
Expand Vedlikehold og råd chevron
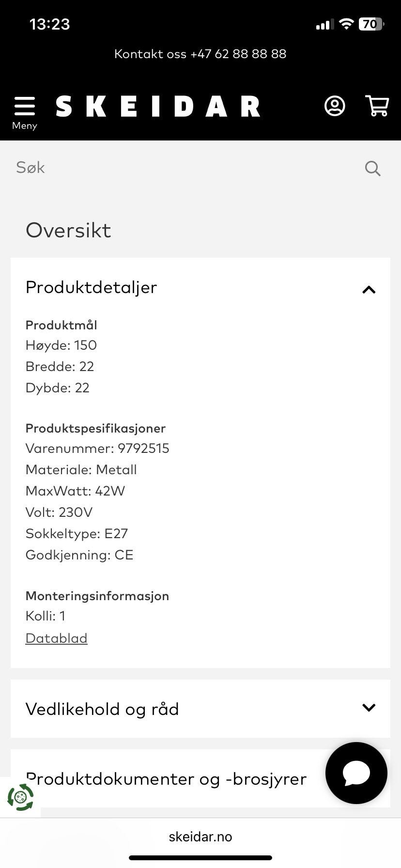pyautogui.click(x=369, y=708)
